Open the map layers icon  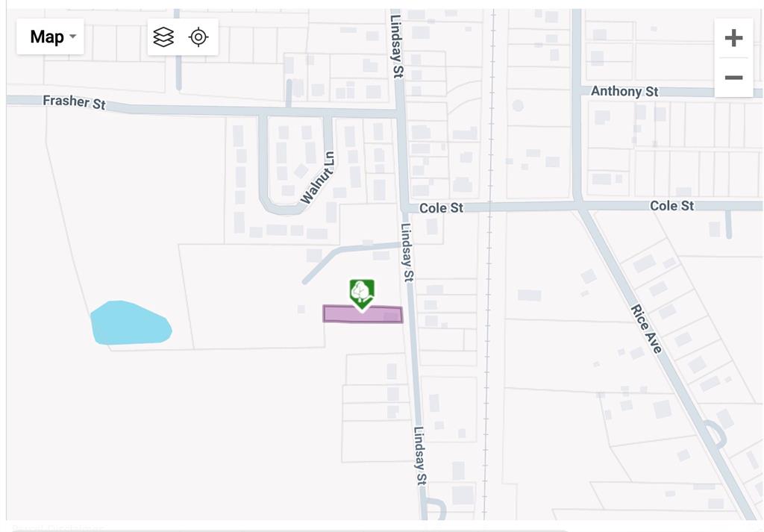[x=163, y=37]
